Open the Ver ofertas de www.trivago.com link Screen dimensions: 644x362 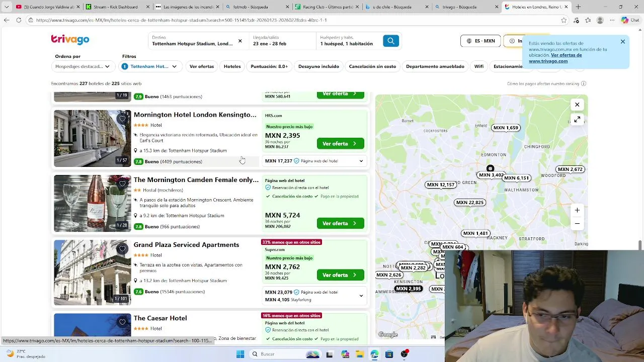click(x=555, y=58)
